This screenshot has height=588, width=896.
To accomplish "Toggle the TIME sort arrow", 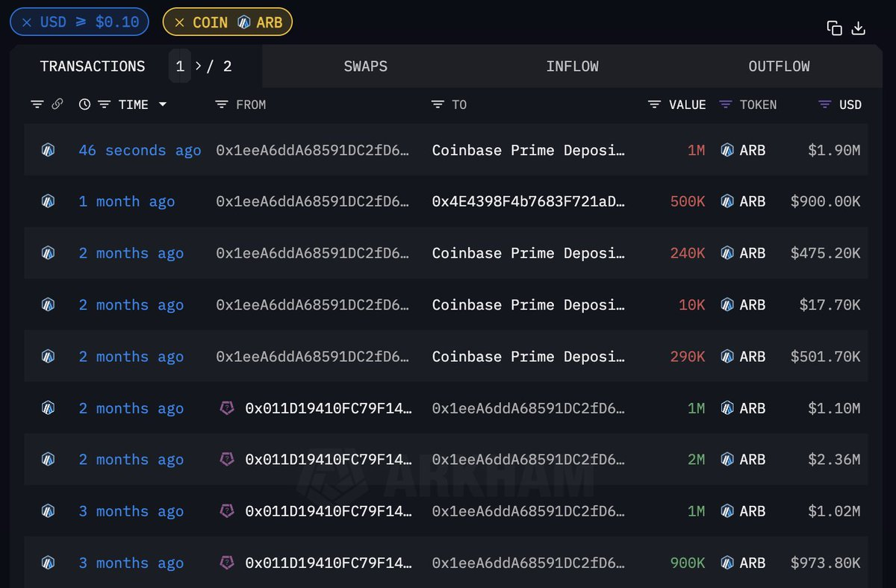I will 162,104.
